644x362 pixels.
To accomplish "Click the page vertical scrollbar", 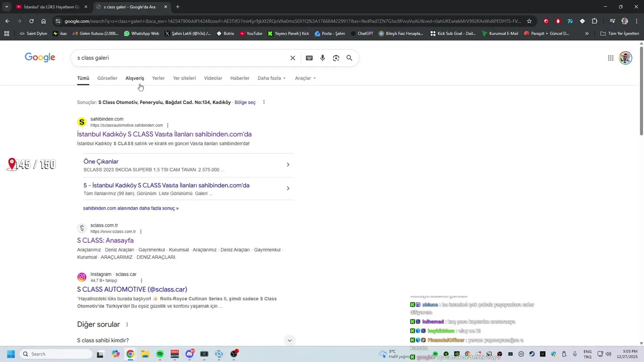I will 641,90.
